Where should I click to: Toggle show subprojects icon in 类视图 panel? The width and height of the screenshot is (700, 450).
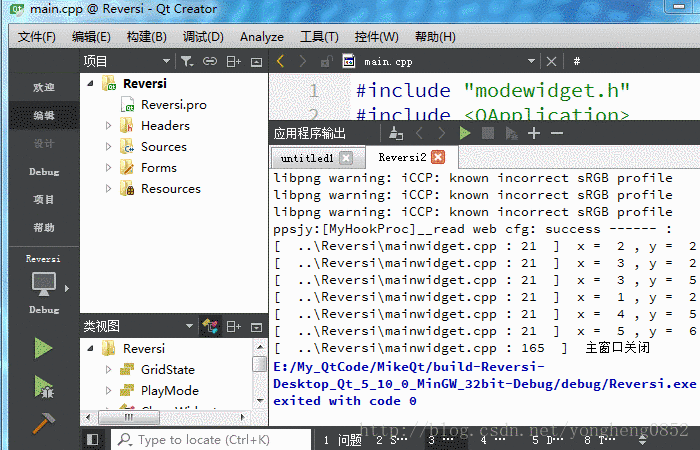tap(210, 326)
